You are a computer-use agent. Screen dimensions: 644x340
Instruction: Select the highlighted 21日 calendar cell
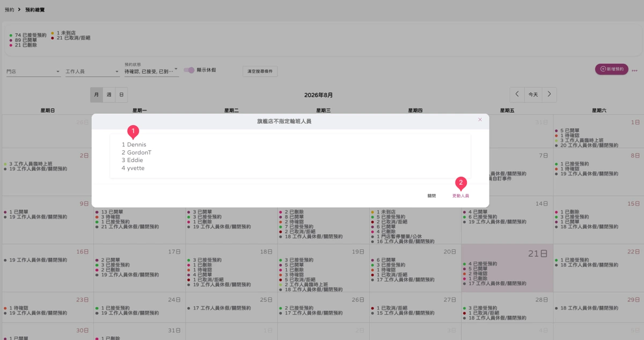[507, 268]
